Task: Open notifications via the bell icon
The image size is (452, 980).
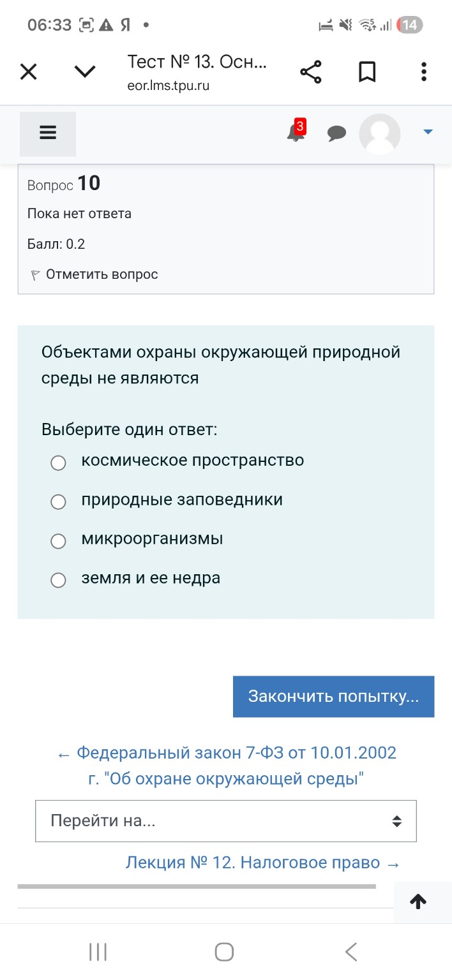Action: [x=295, y=133]
